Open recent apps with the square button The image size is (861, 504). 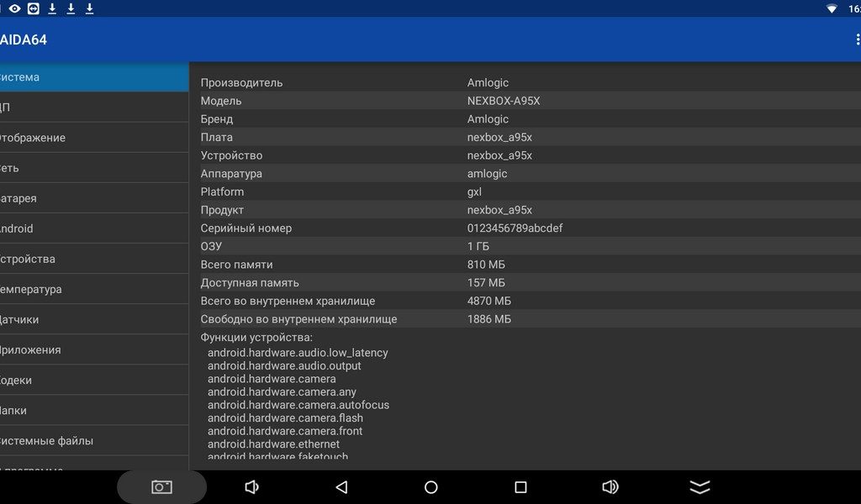click(x=520, y=487)
